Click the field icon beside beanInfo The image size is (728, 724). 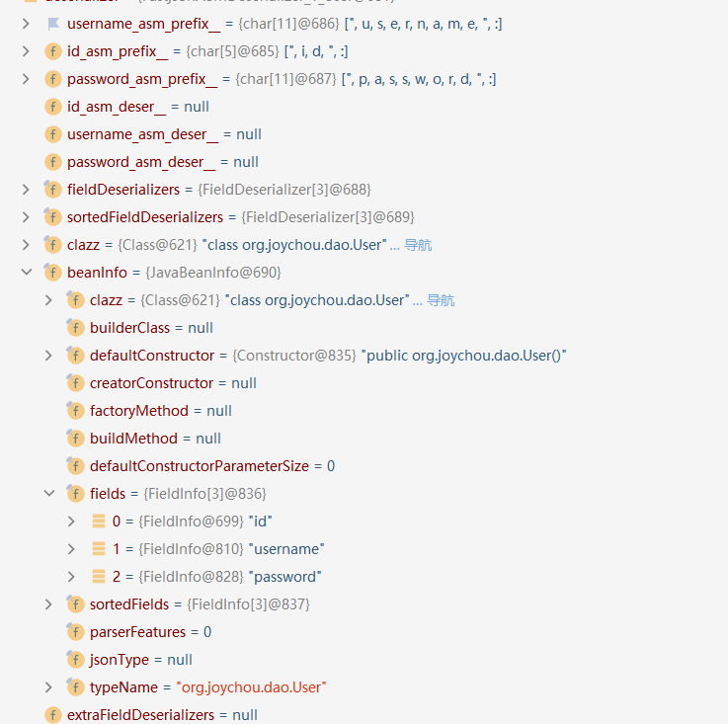(52, 272)
